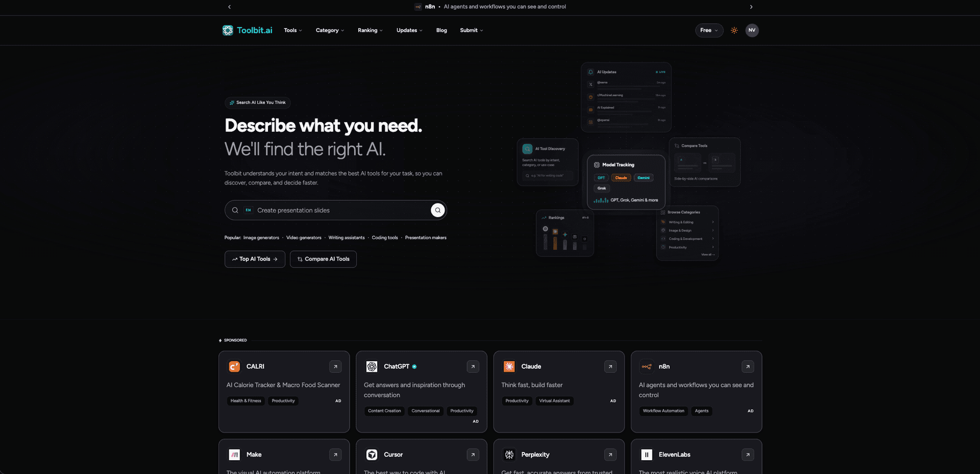980x474 pixels.
Task: Open CALRI card external link arrow
Action: (335, 366)
